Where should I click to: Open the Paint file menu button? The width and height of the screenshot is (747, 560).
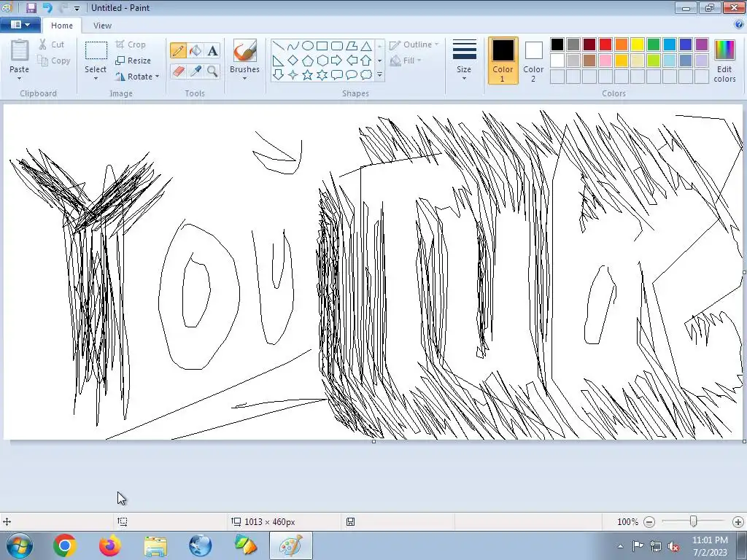pyautogui.click(x=20, y=25)
